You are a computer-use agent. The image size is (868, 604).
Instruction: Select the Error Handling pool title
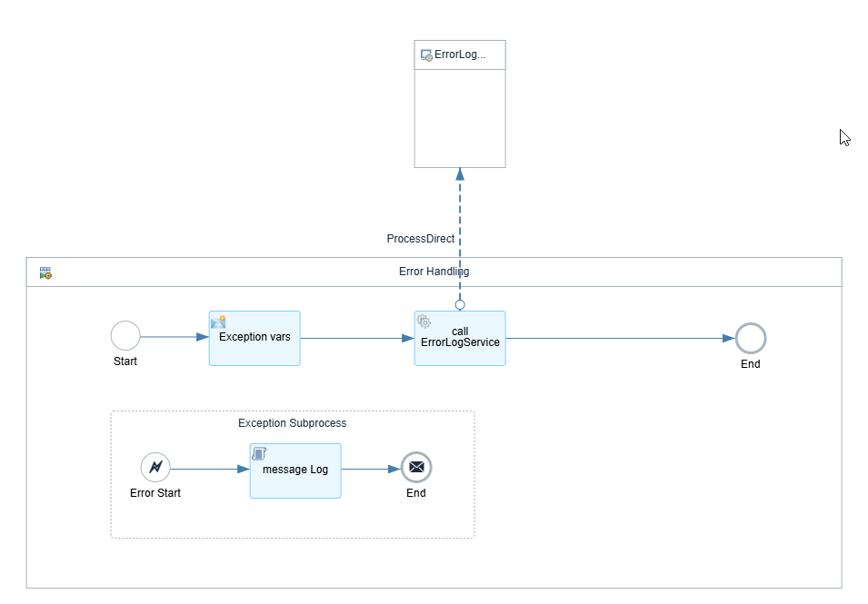pyautogui.click(x=434, y=271)
